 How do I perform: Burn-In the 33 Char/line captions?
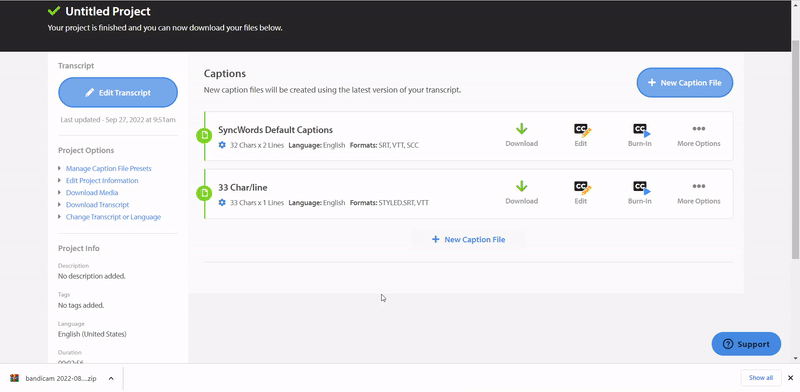[x=640, y=193]
